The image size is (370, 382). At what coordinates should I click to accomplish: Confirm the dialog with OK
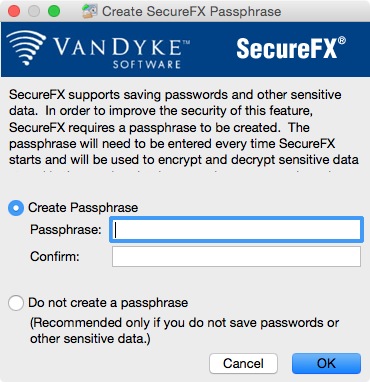pos(326,363)
